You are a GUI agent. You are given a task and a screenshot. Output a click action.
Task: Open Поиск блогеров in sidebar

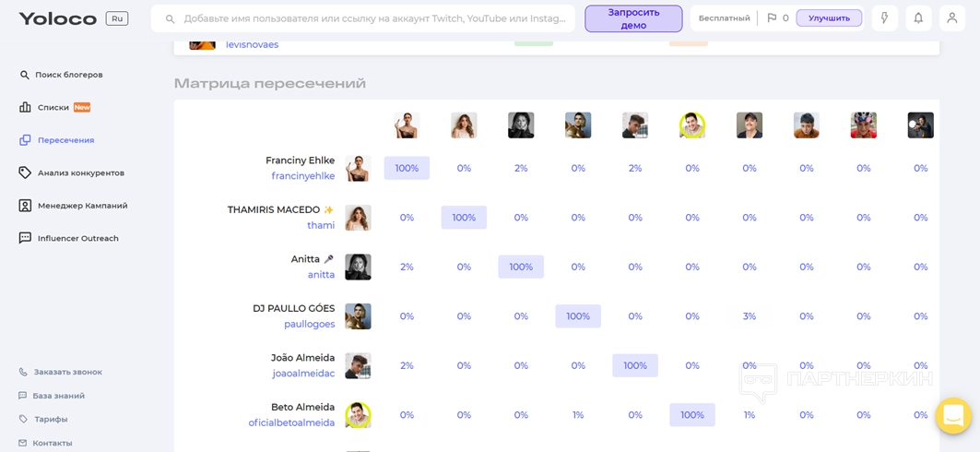coord(68,75)
